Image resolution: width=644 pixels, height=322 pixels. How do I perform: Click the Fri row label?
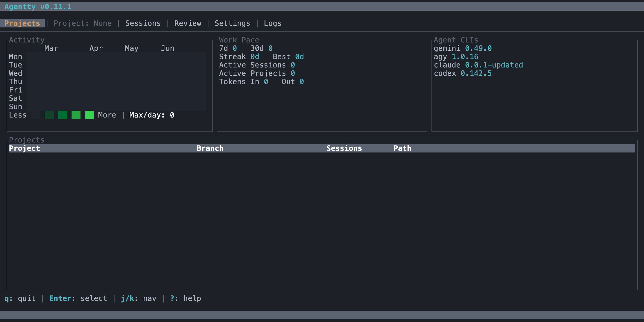(15, 90)
